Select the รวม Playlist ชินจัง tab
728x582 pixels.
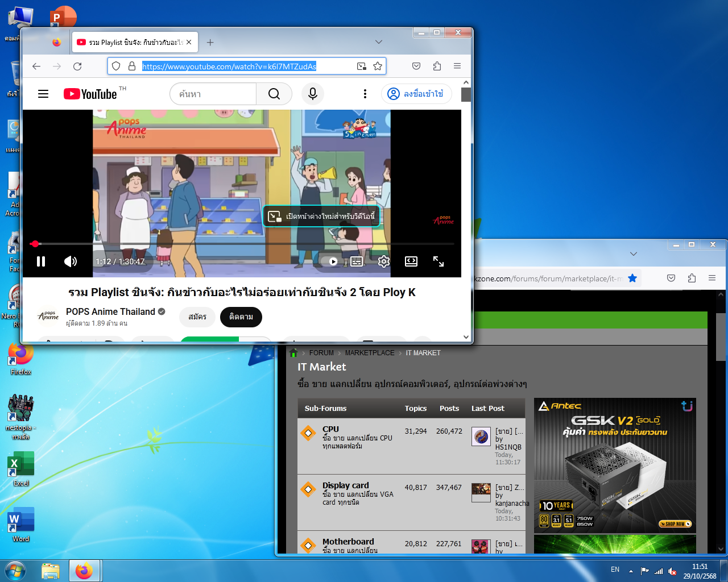tap(135, 42)
